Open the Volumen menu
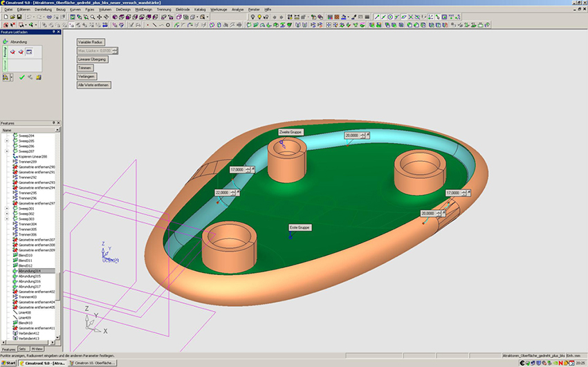588x367 pixels. pos(104,9)
